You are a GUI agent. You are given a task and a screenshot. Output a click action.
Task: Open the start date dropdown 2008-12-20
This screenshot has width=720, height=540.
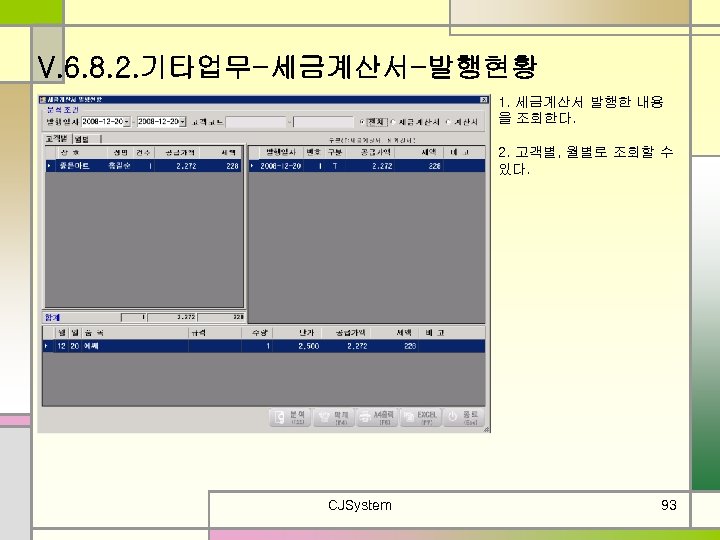pos(127,122)
